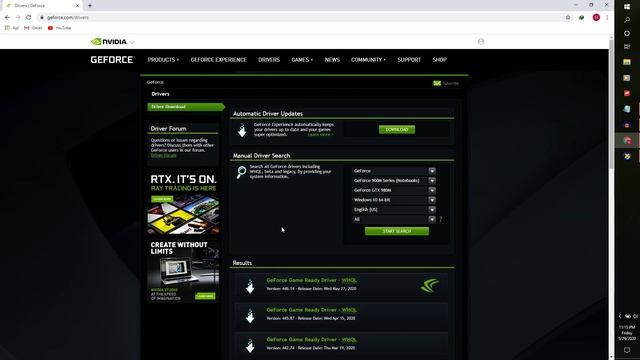Open Shop navigation item
This screenshot has height=360, width=640.
(440, 60)
